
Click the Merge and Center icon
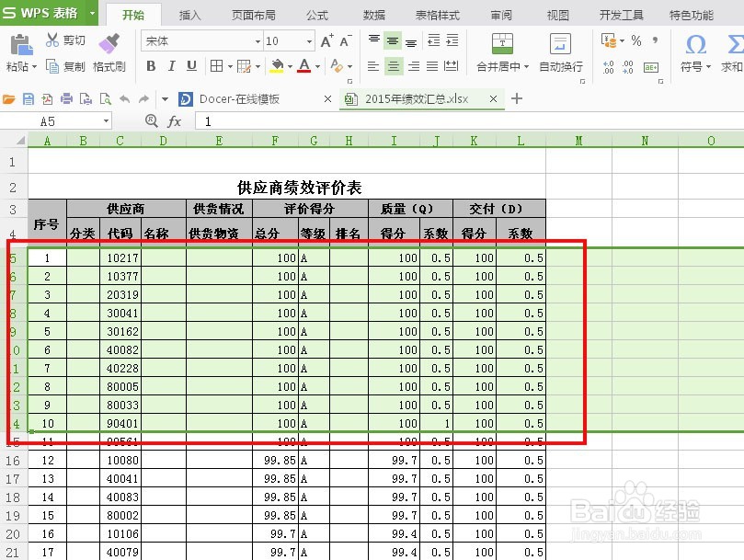tap(502, 43)
